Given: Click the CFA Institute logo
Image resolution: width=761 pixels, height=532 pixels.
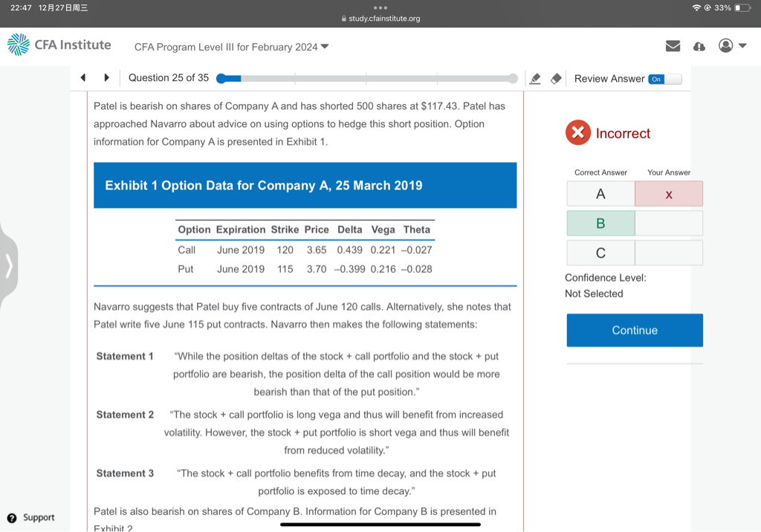Looking at the screenshot, I should pos(59,45).
